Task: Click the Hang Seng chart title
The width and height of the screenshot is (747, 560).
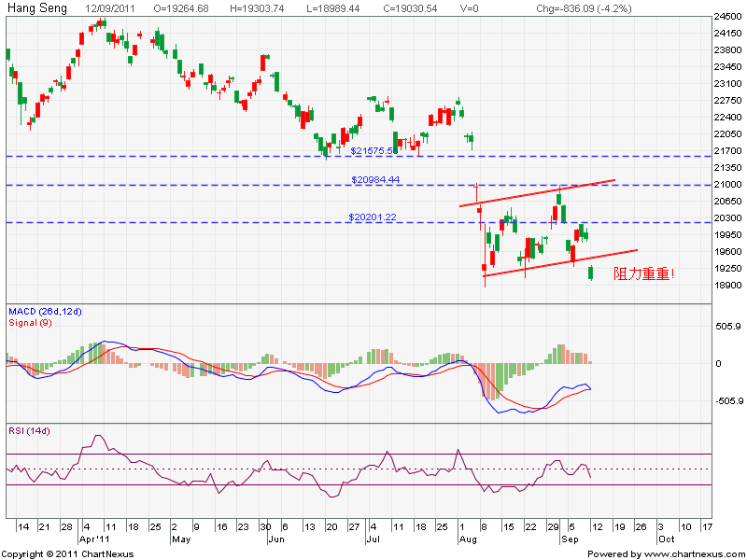Action: [37, 7]
